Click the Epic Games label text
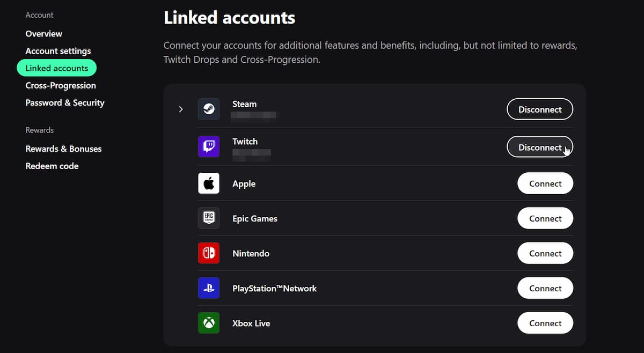 255,218
